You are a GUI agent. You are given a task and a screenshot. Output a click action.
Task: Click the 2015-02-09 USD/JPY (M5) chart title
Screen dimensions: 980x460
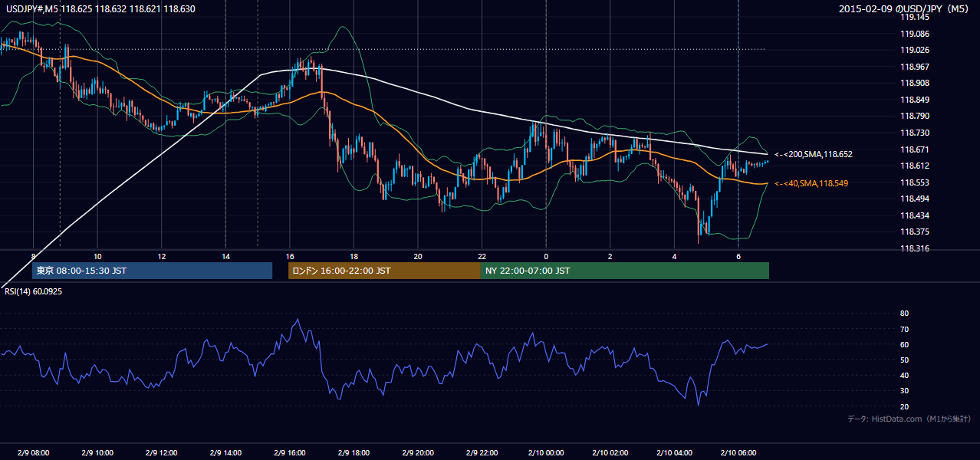click(905, 9)
